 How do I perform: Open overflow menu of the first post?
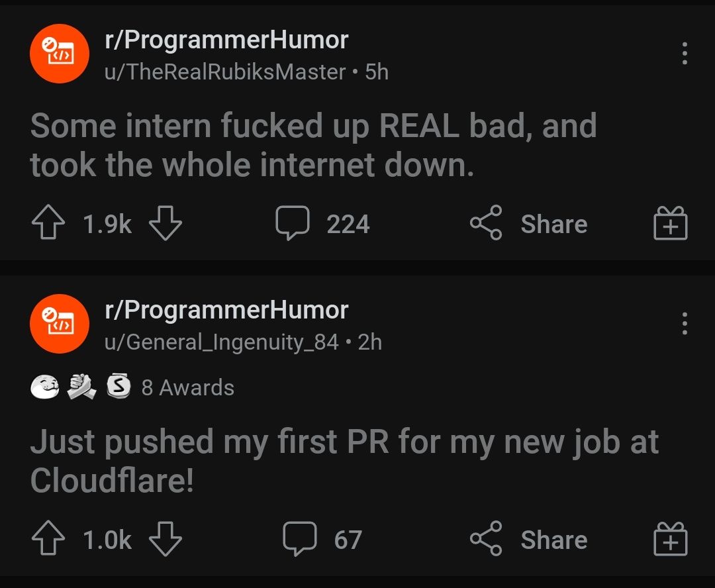(685, 54)
